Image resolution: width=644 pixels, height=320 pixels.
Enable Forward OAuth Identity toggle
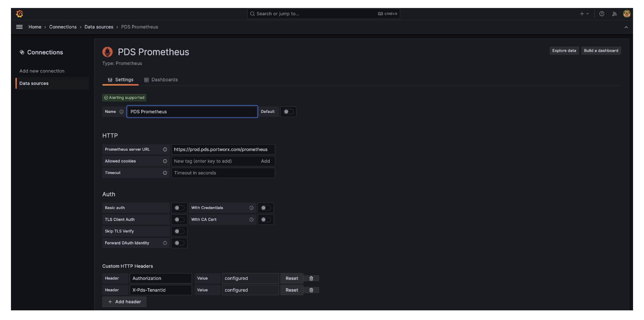coord(179,243)
